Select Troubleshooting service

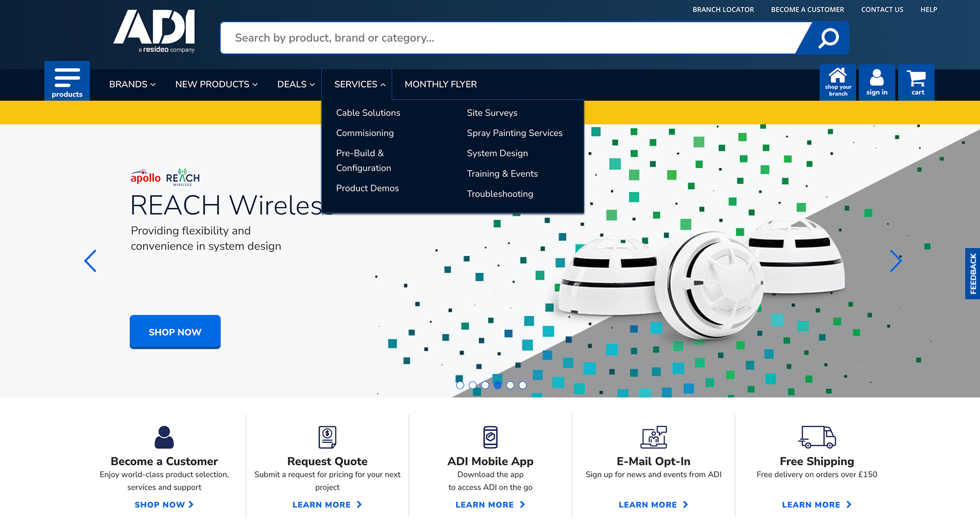[500, 194]
